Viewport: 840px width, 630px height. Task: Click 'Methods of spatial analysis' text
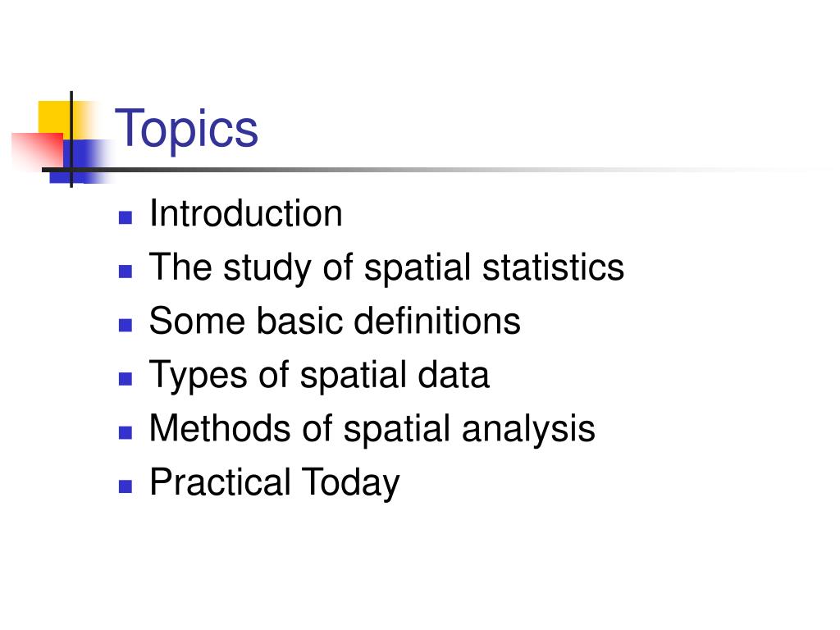372,429
